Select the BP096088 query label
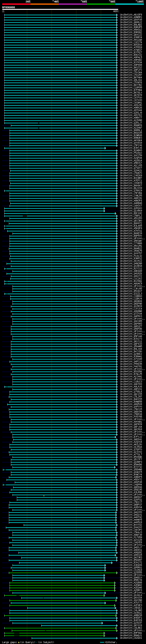 (8, 7)
